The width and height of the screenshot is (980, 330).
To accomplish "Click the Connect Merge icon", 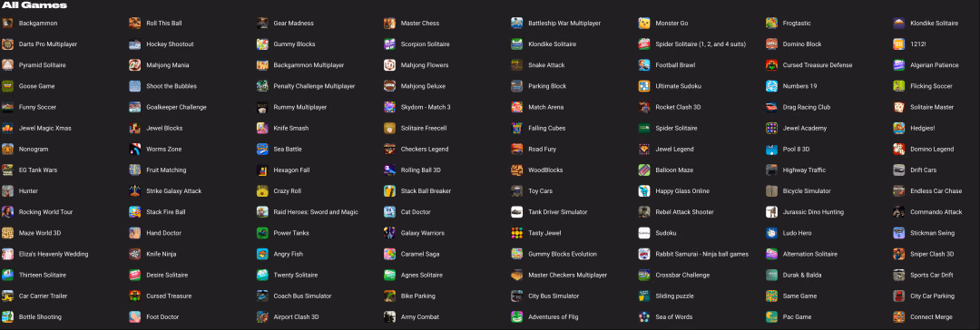I will point(899,317).
